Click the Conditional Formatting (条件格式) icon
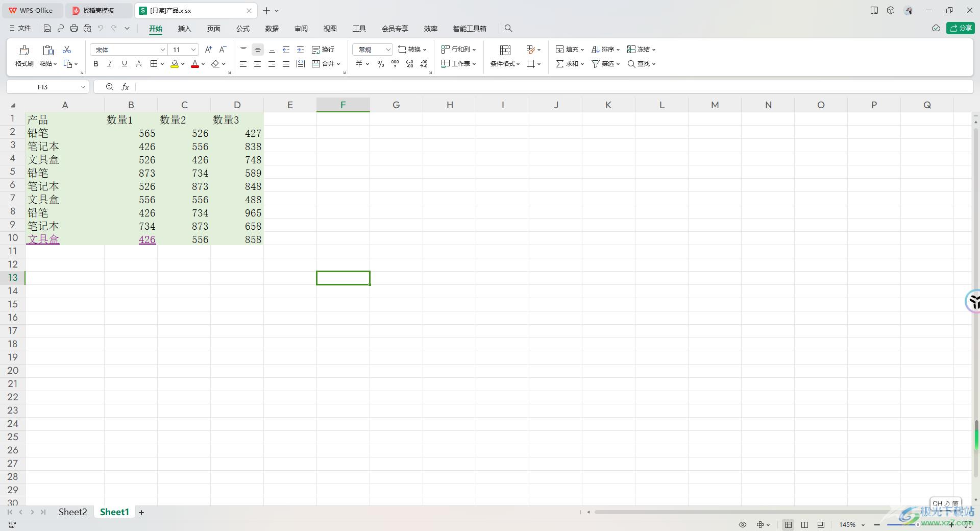This screenshot has height=531, width=980. 505,50
